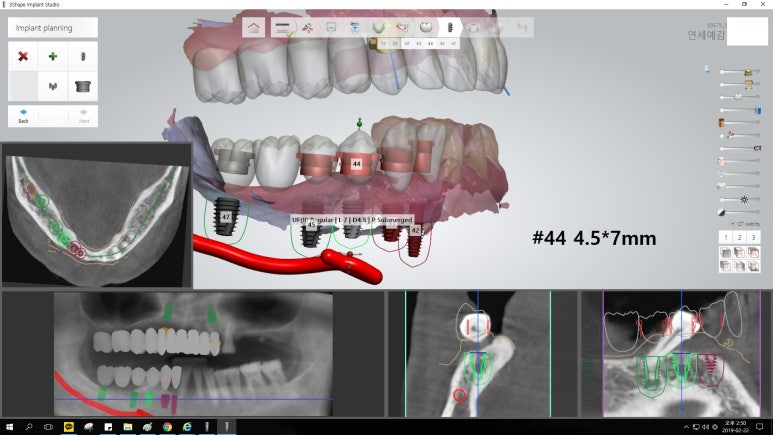Image resolution: width=773 pixels, height=435 pixels.
Task: Adjust the CT visibility slider
Action: pos(740,148)
